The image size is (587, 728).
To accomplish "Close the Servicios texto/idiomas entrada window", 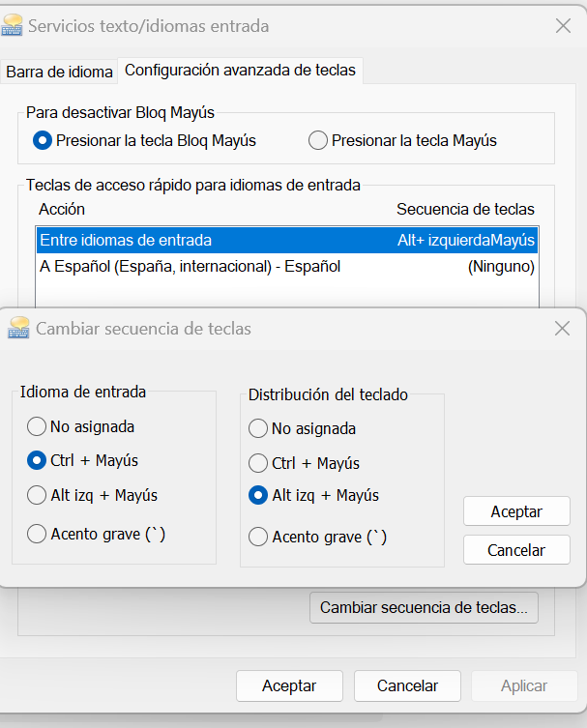I will pyautogui.click(x=563, y=26).
